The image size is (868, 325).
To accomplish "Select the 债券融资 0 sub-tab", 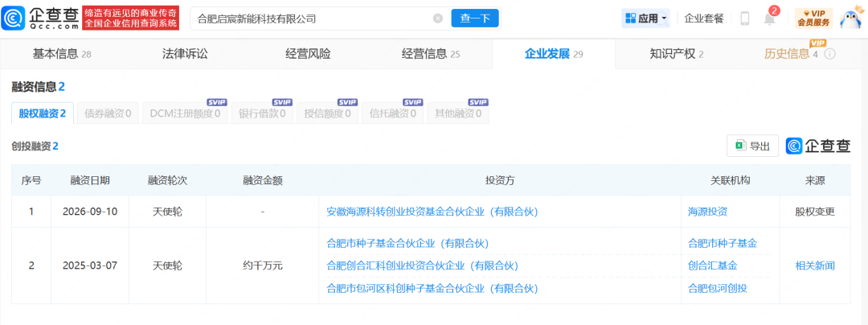I will pyautogui.click(x=108, y=113).
